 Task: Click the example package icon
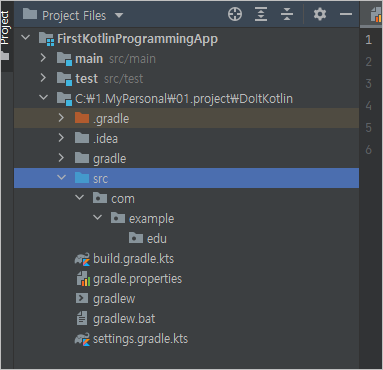[x=118, y=218]
